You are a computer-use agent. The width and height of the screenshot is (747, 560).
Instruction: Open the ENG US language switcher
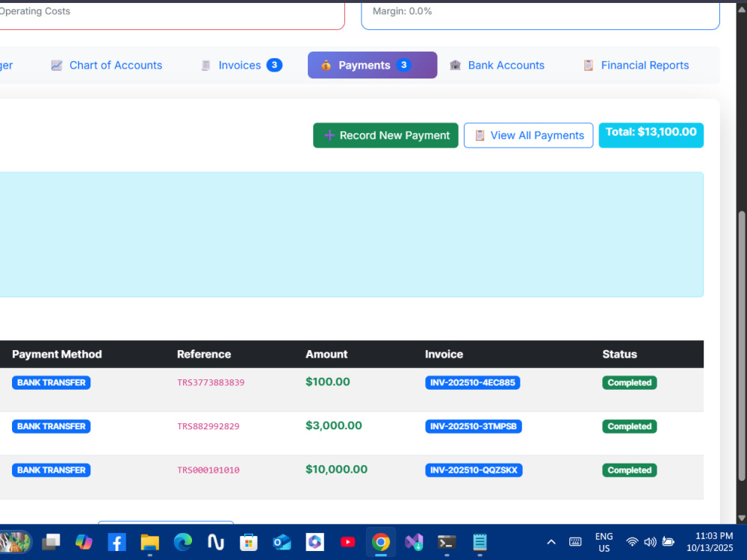(x=604, y=542)
